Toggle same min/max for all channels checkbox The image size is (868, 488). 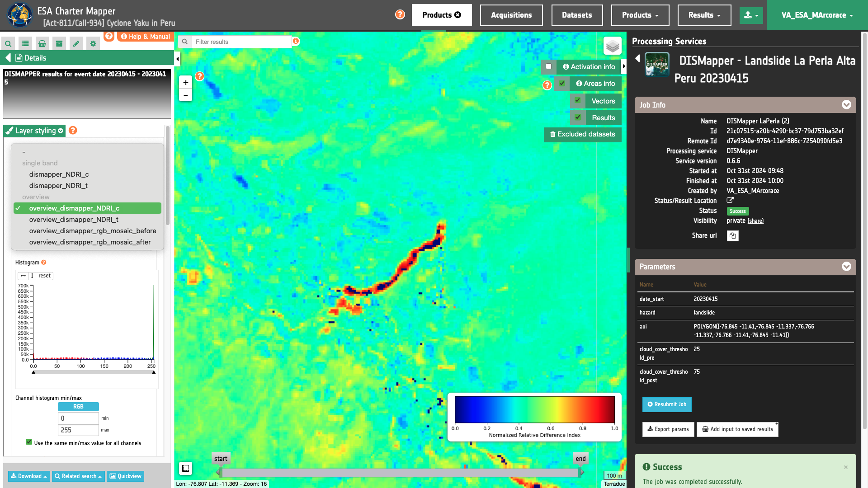(x=29, y=442)
